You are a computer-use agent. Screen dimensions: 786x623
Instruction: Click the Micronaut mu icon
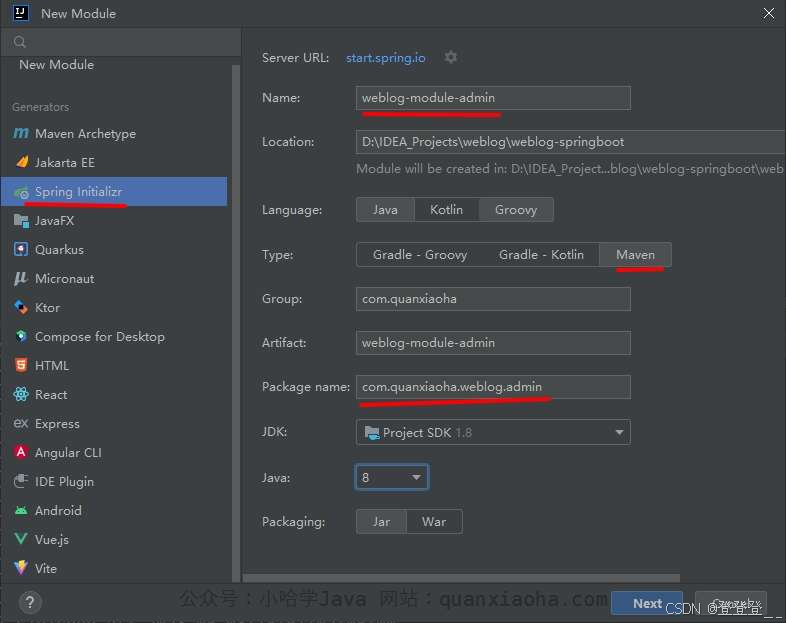(21, 278)
